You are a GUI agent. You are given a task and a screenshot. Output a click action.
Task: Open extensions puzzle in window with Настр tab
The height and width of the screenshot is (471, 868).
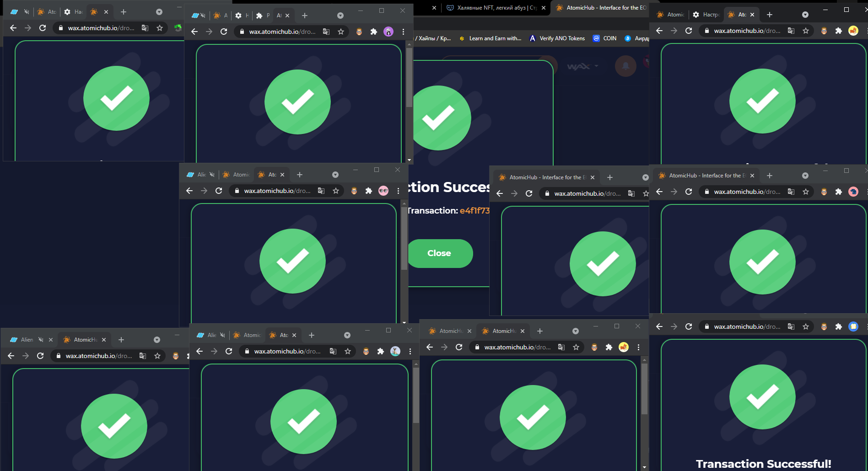[839, 31]
